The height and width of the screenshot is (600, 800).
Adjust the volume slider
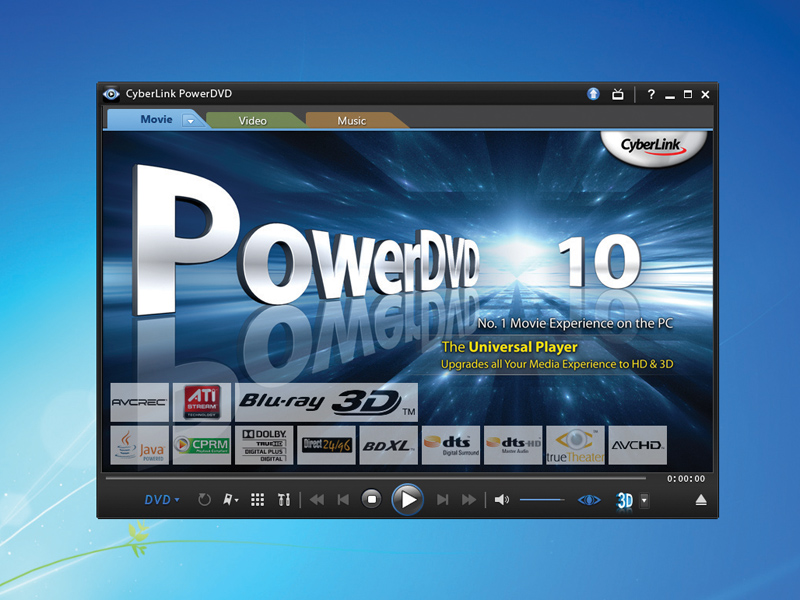pyautogui.click(x=542, y=499)
